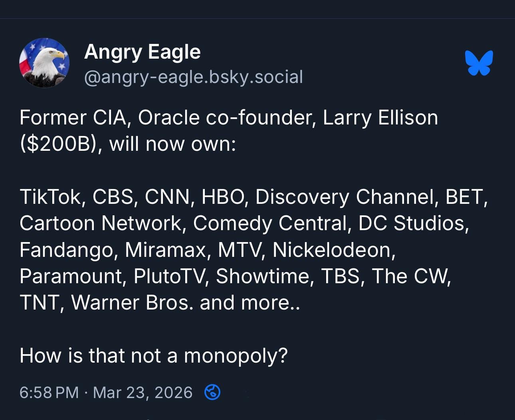Screen dimensions: 515x420
Task: Click the word TikTok in the post
Action: 50,197
